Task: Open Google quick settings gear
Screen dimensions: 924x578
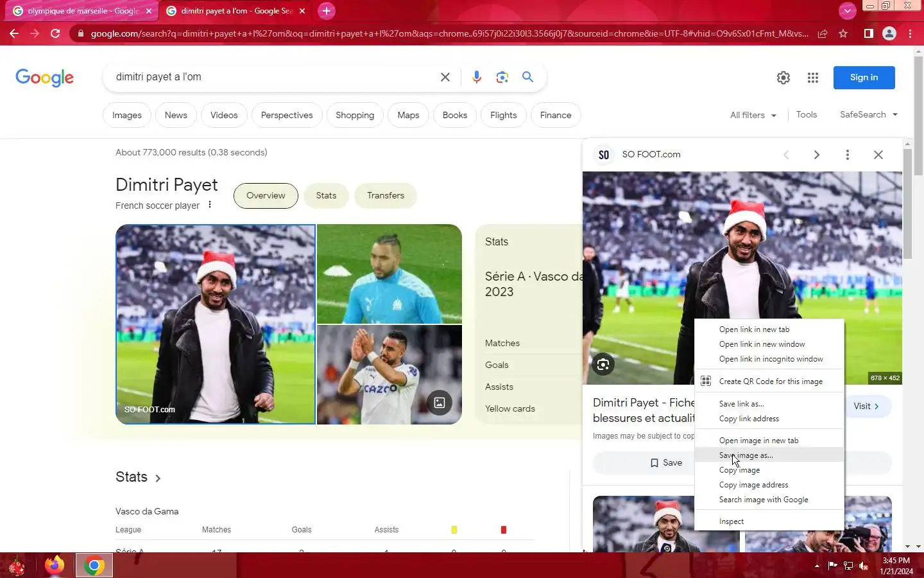Action: (783, 78)
